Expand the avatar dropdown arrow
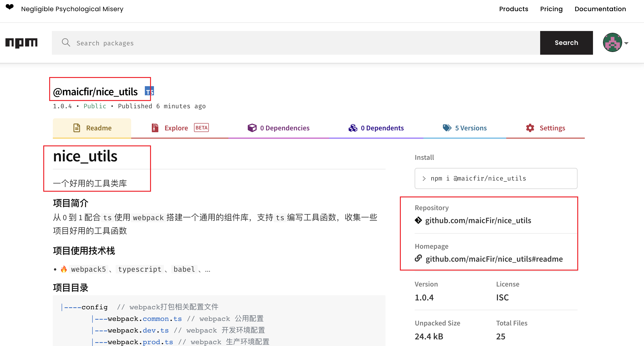Image resolution: width=644 pixels, height=346 pixels. point(626,43)
